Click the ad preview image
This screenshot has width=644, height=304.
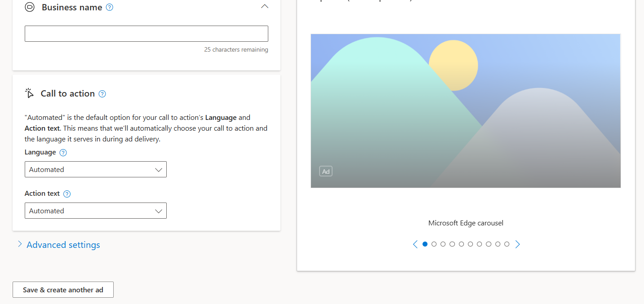(466, 111)
